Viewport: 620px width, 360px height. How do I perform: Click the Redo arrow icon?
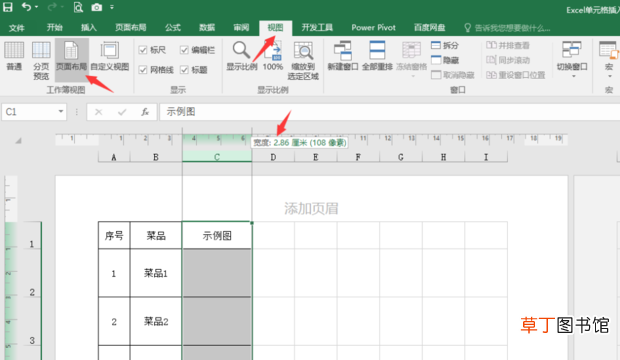(x=52, y=7)
